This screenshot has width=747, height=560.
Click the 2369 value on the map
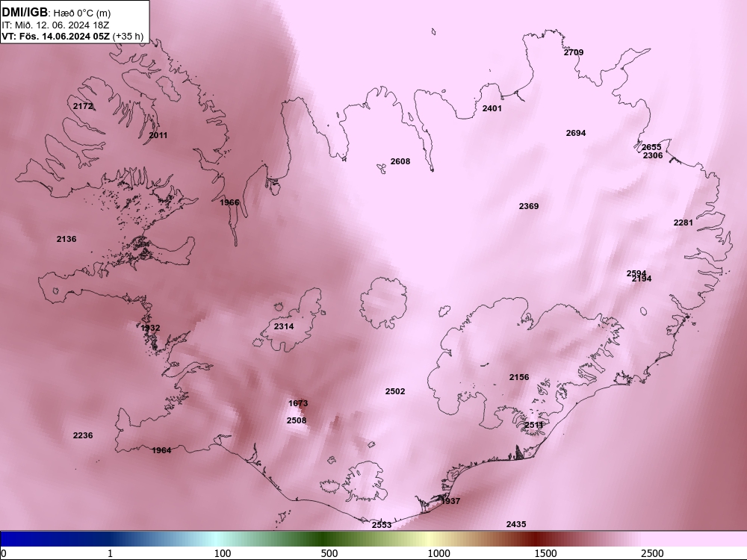tap(529, 206)
